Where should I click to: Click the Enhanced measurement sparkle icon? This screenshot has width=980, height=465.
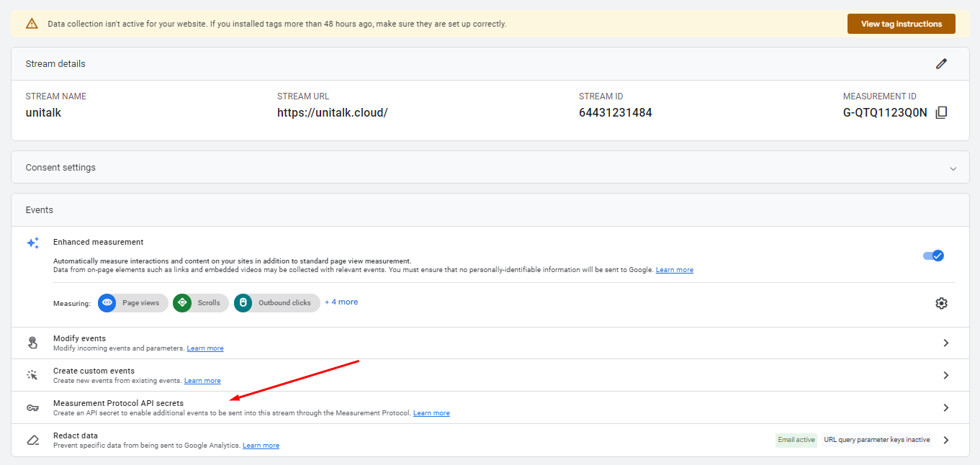coord(32,243)
